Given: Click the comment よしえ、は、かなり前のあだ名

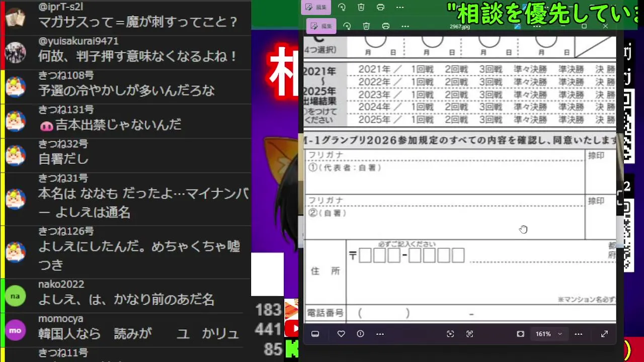Looking at the screenshot, I should pyautogui.click(x=126, y=300).
